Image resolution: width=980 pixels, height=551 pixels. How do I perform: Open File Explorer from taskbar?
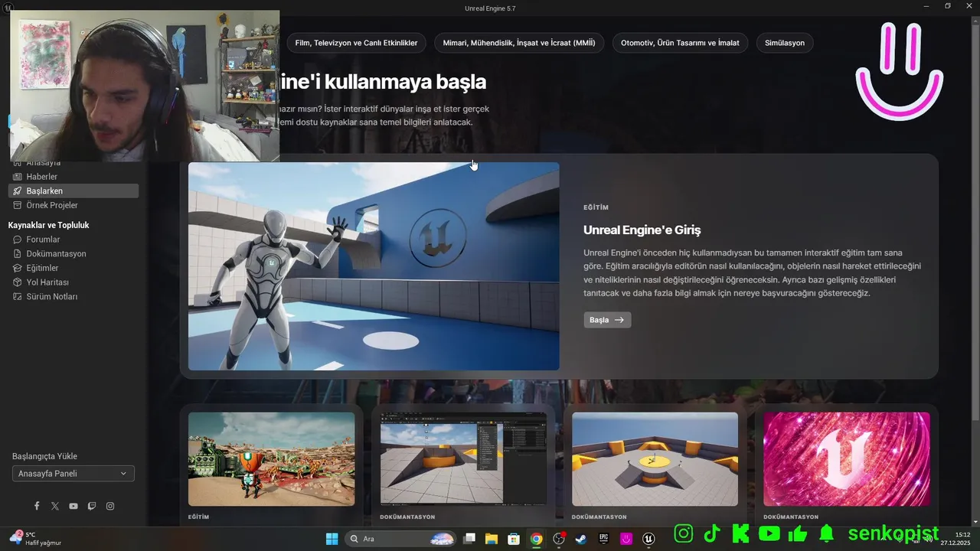[492, 539]
